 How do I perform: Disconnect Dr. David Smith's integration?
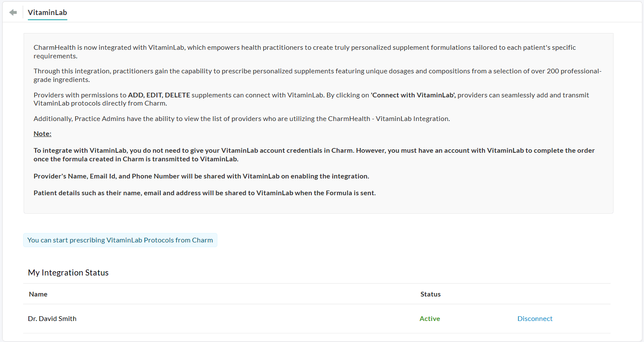[x=535, y=318]
